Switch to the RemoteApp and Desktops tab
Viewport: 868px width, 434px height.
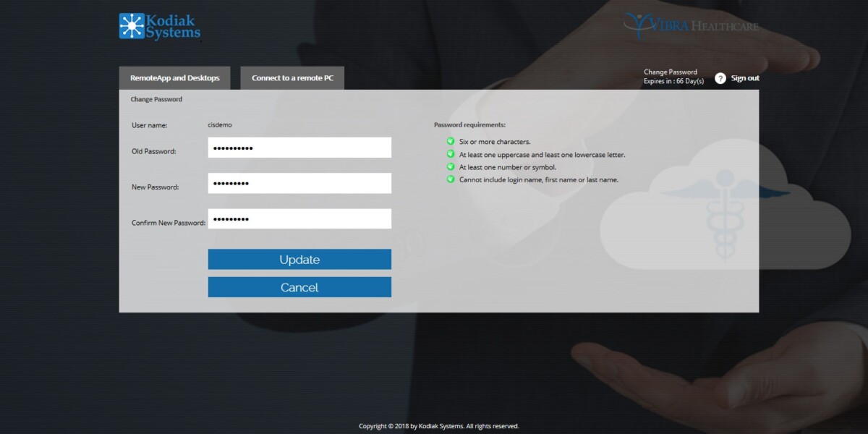(174, 78)
